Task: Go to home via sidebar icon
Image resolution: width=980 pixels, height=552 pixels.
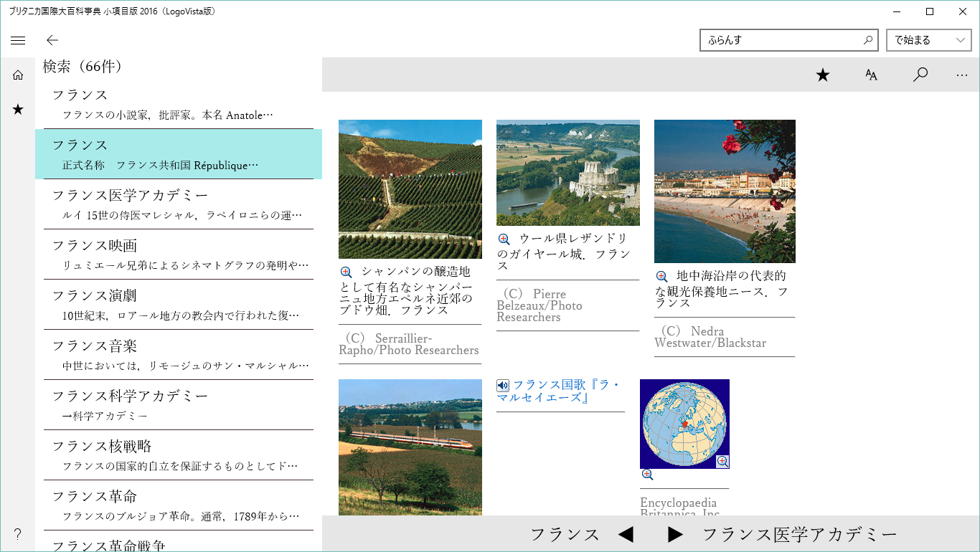Action: coord(18,75)
